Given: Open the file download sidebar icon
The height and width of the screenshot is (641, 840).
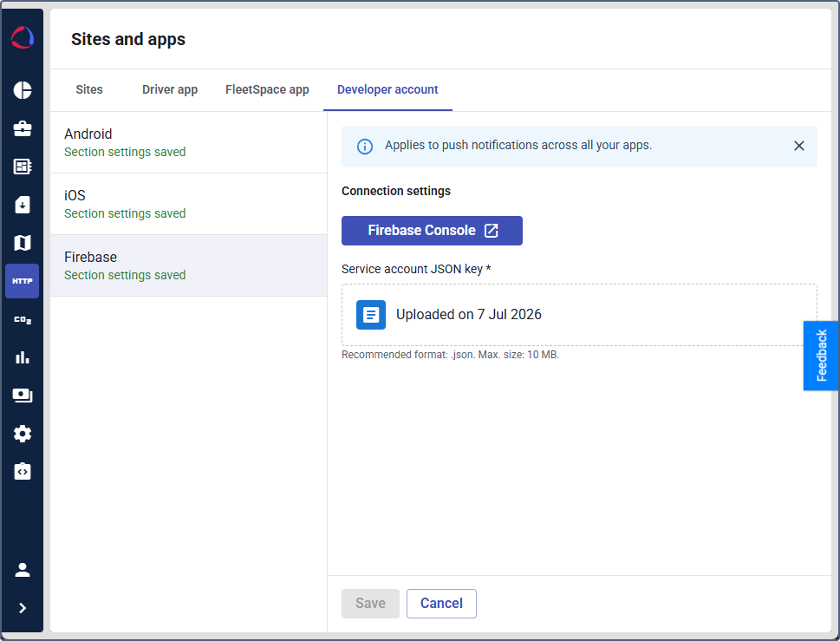Looking at the screenshot, I should [x=23, y=205].
